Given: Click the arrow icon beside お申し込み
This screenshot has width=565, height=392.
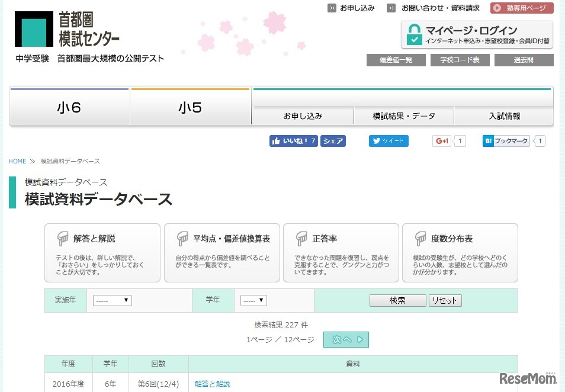Looking at the screenshot, I should coord(332,8).
